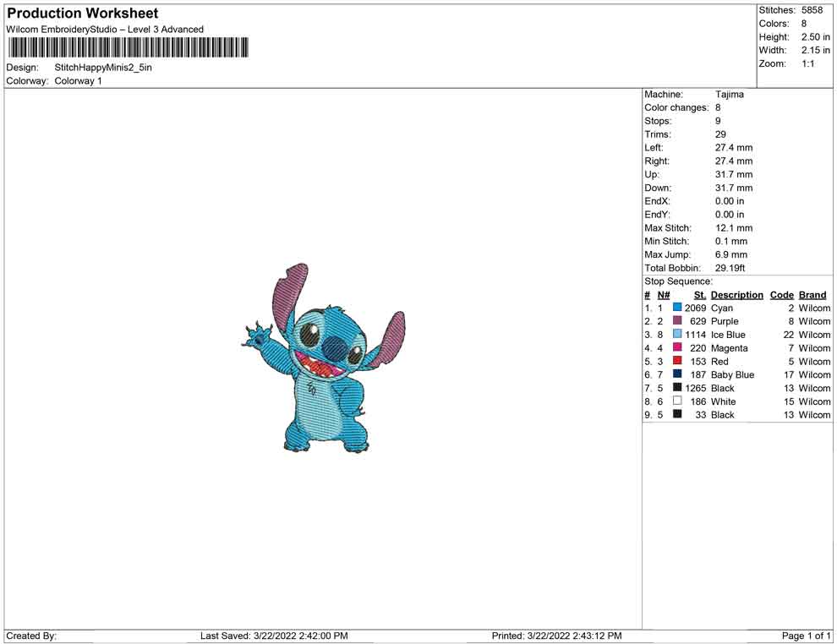
Task: Click the Cyan thread color swatch
Action: pos(677,308)
